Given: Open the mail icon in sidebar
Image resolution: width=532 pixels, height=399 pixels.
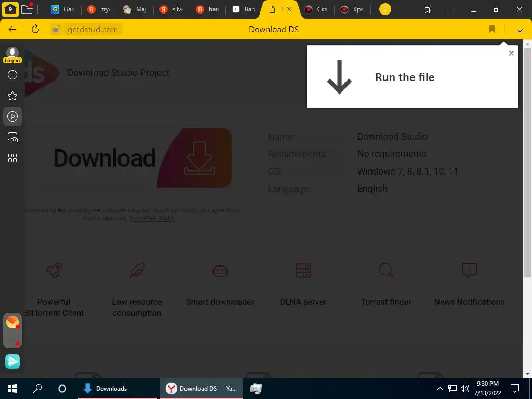Looking at the screenshot, I should click(12, 322).
